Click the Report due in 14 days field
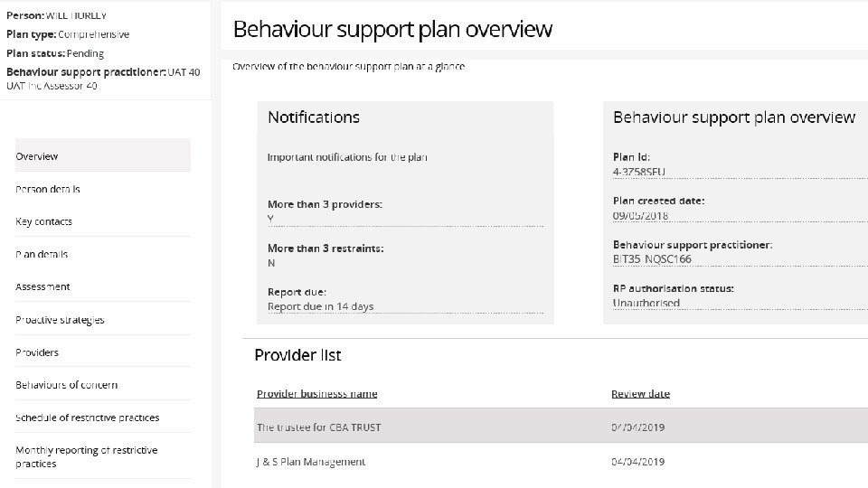Screen dimensions: 868x488 [x=320, y=306]
